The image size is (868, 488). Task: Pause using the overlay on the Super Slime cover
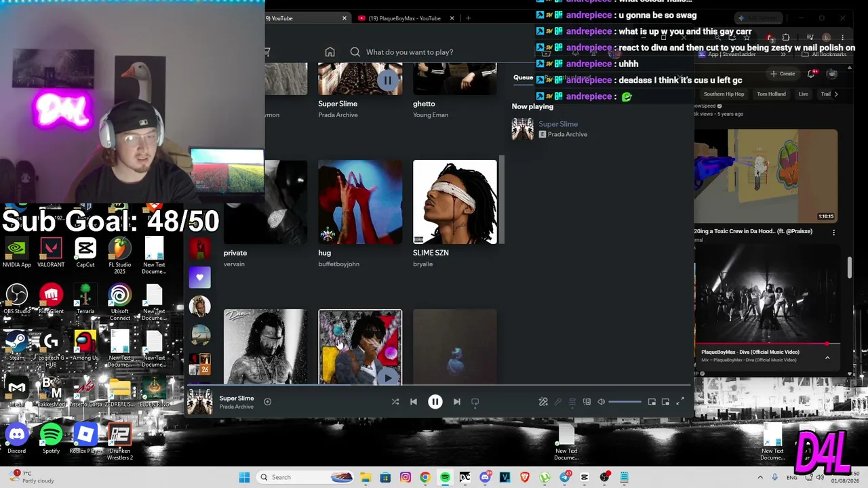click(x=387, y=80)
